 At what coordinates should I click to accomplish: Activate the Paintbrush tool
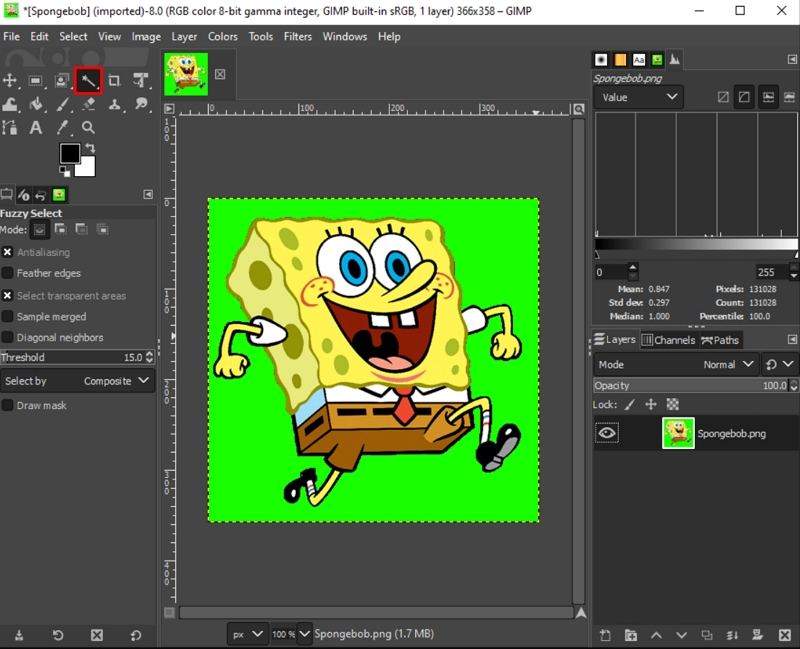(x=61, y=104)
